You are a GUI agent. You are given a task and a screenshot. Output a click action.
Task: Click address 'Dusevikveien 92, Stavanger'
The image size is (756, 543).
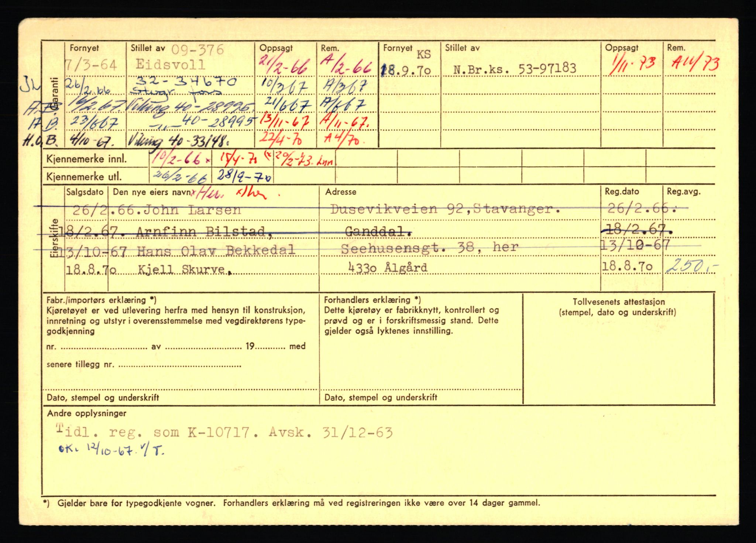(x=445, y=210)
